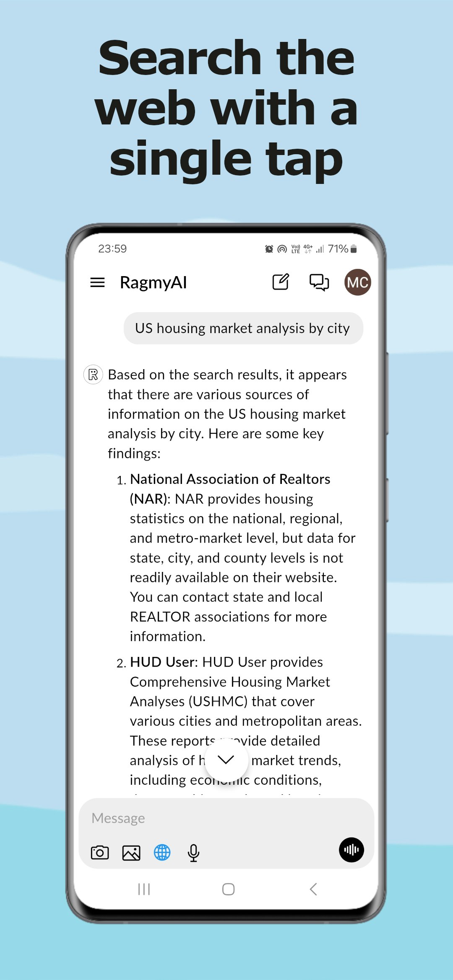This screenshot has height=980, width=453.
Task: Open the hamburger navigation menu
Action: point(97,282)
